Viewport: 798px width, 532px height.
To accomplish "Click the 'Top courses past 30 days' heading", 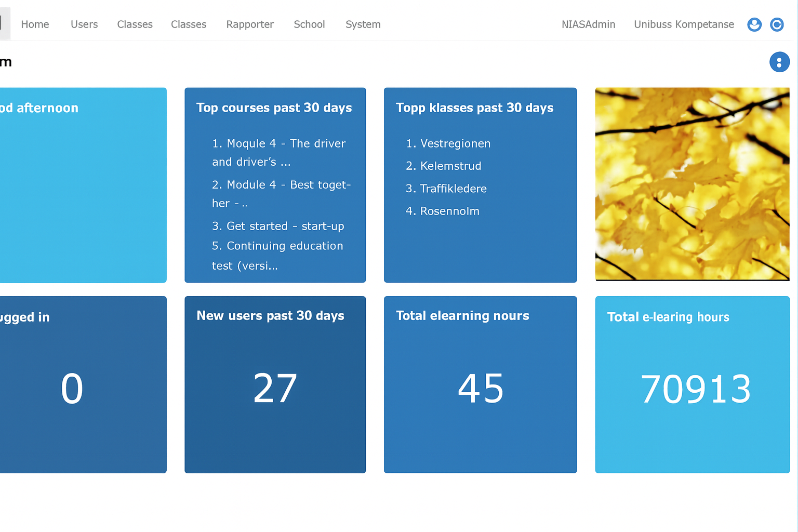I will pyautogui.click(x=274, y=108).
